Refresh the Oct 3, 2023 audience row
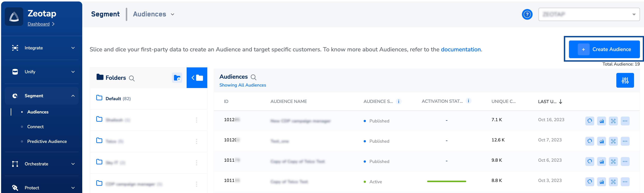The width and height of the screenshot is (644, 193). [589, 182]
